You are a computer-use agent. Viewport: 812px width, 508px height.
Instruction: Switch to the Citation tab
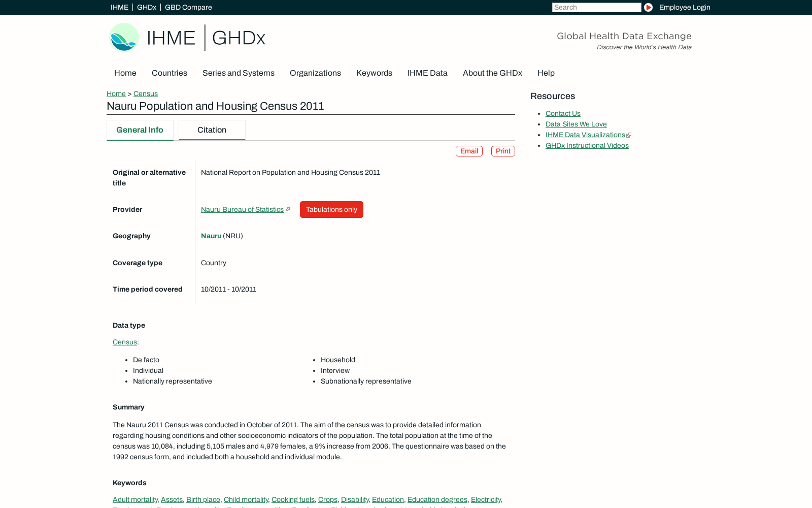point(212,130)
